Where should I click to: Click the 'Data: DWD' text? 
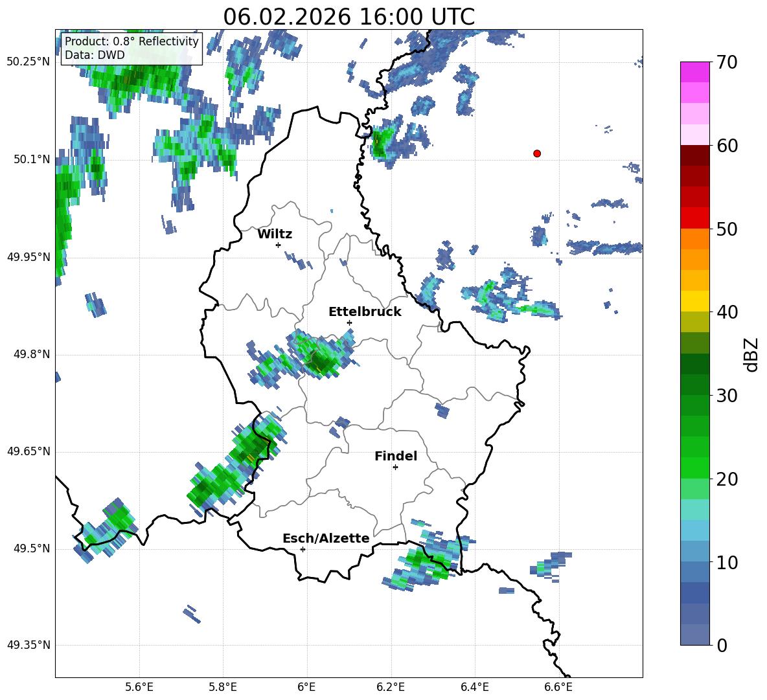point(95,55)
